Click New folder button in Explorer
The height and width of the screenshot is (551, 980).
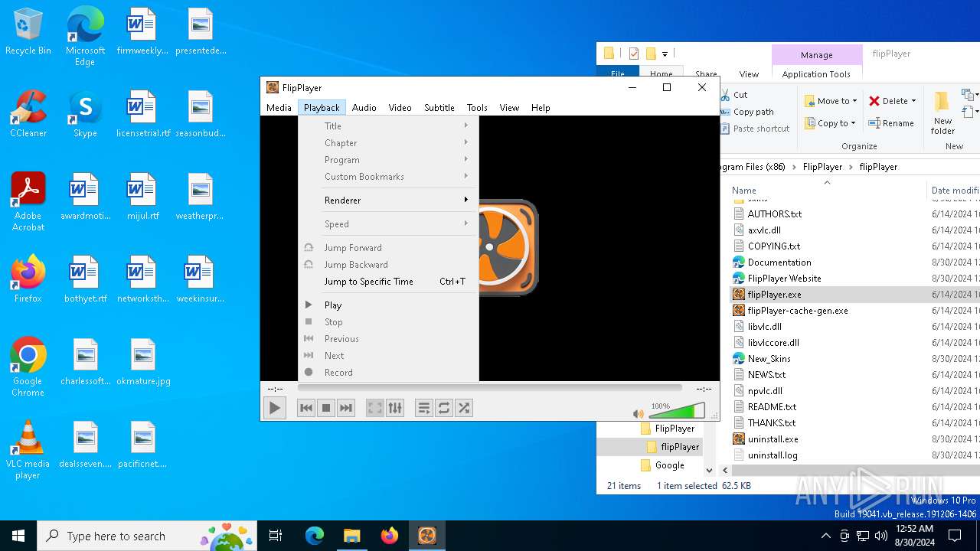942,112
